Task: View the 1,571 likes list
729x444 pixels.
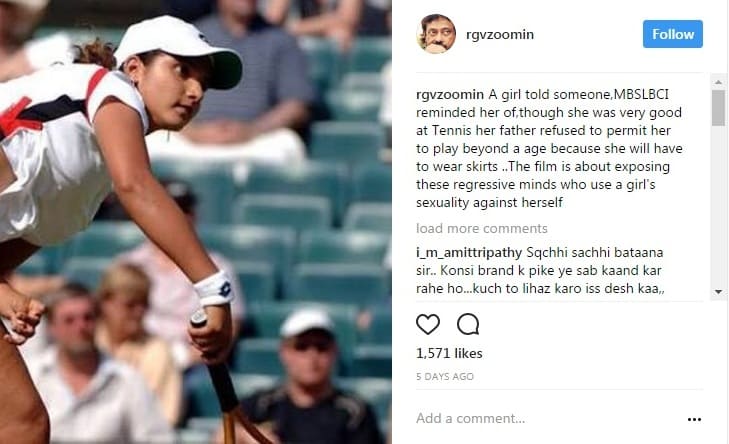Action: tap(449, 353)
